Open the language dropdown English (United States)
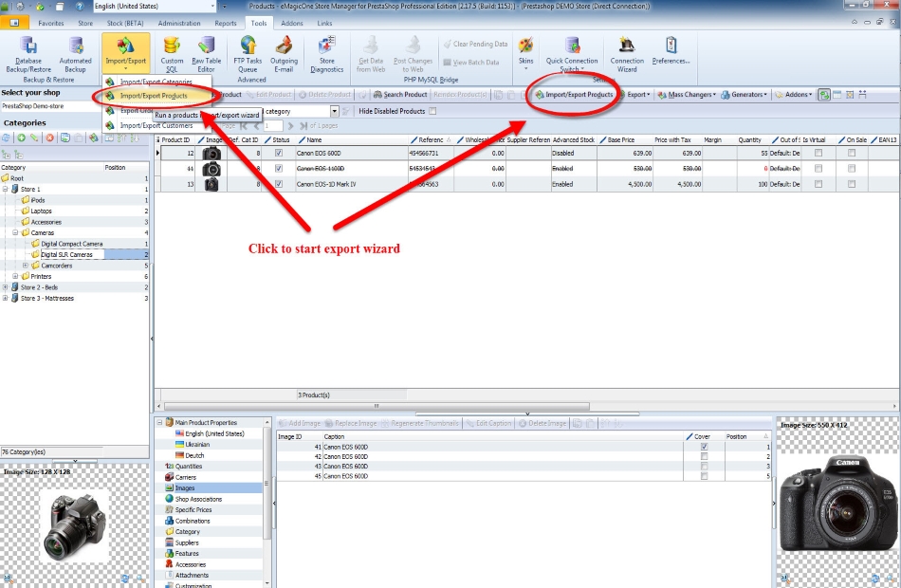The height and width of the screenshot is (588, 901). pos(155,6)
